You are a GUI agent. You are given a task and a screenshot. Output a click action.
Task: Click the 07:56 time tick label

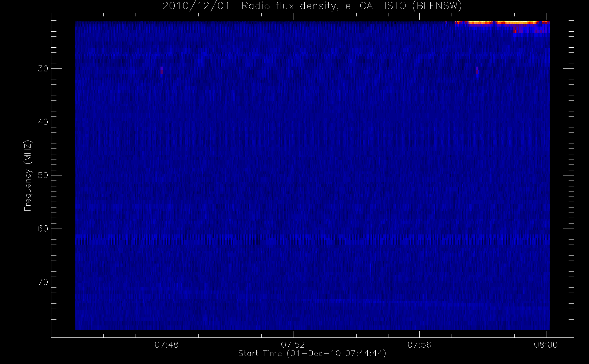click(419, 345)
